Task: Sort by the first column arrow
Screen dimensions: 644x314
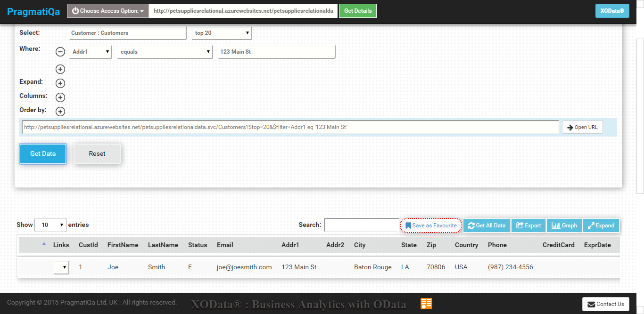Action: point(44,244)
